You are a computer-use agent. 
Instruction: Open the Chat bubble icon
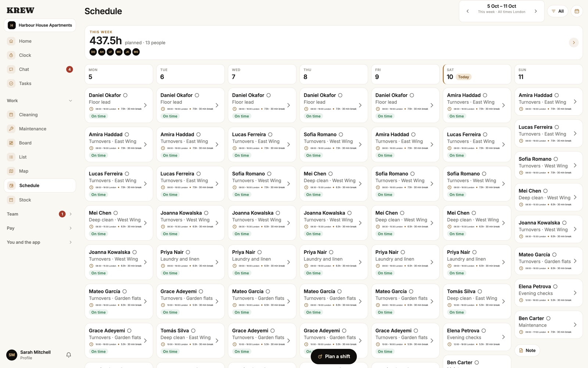tap(11, 69)
